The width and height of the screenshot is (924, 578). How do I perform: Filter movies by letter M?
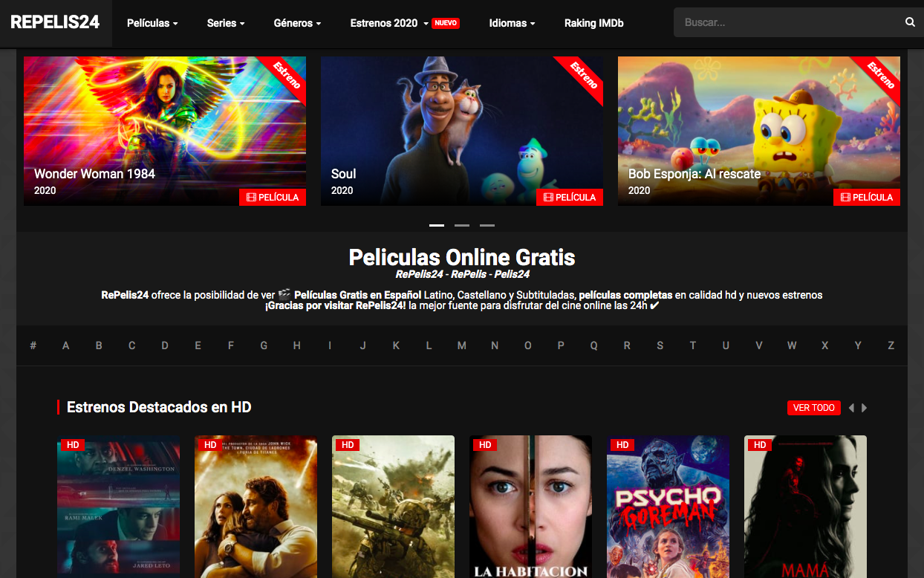462,345
